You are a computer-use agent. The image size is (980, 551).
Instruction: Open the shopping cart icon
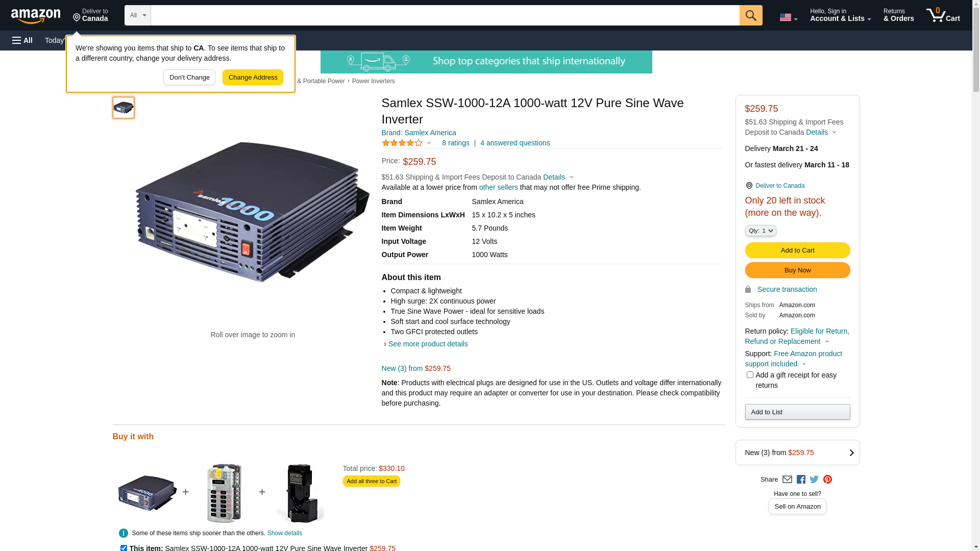pos(943,15)
